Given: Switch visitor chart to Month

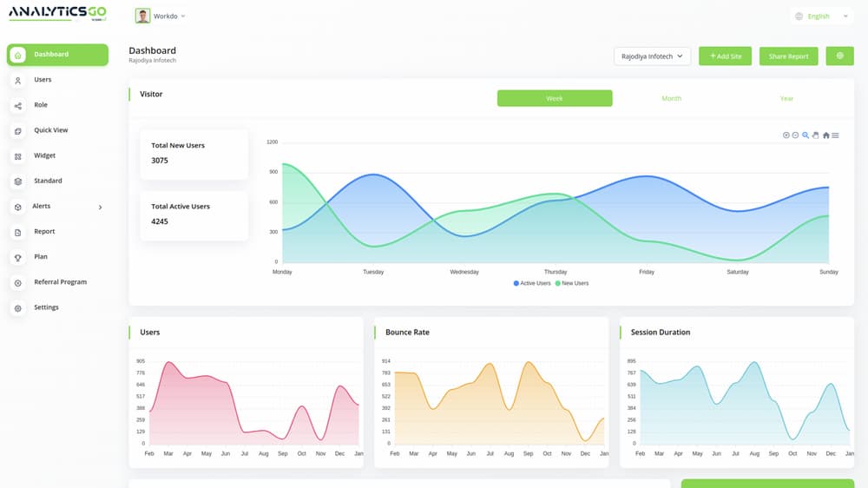Looking at the screenshot, I should tap(672, 98).
